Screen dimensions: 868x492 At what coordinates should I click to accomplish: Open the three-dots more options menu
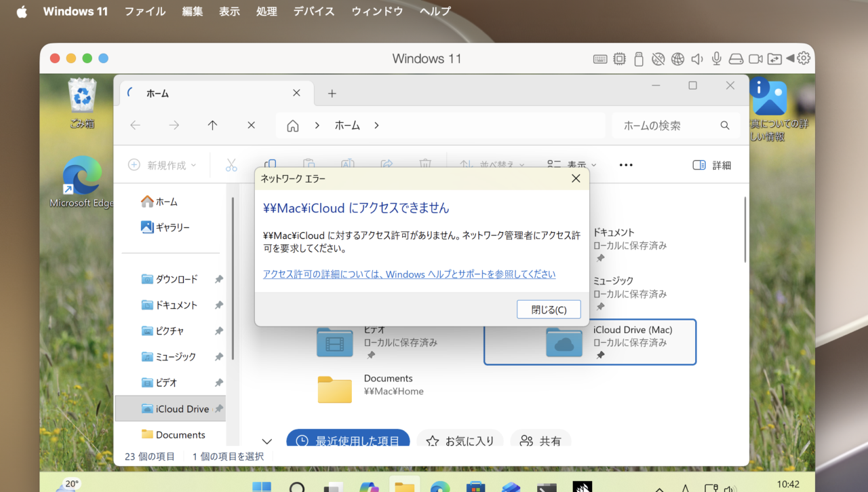(x=626, y=165)
